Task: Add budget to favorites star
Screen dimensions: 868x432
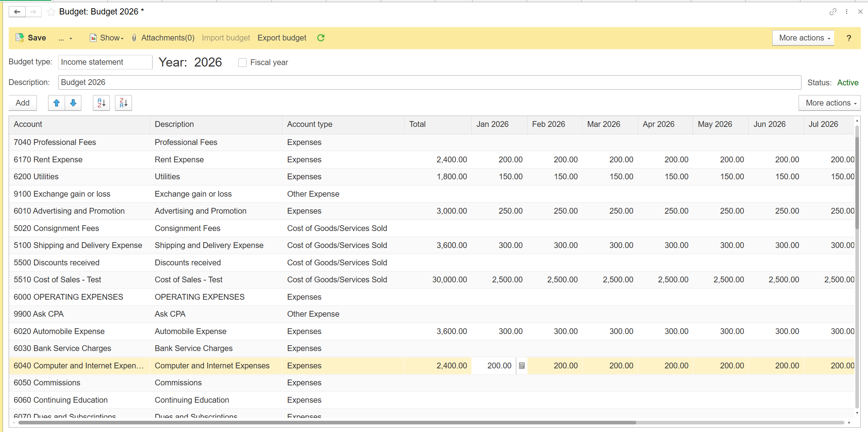Action: (x=51, y=12)
